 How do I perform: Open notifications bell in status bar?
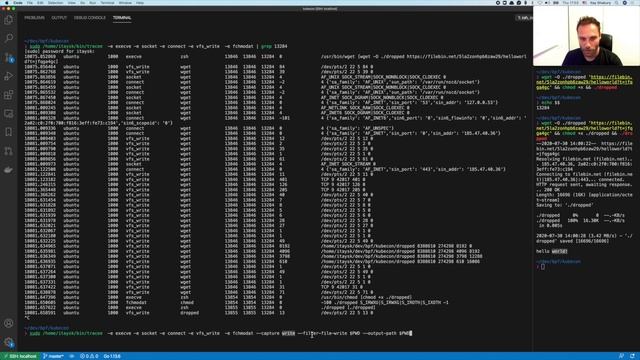point(632,356)
